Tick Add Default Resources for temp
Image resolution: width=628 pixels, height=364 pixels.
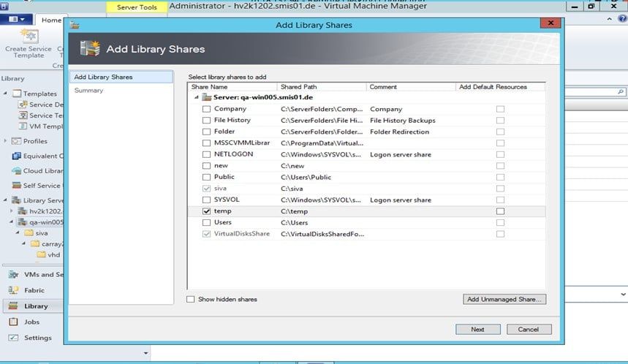coord(500,211)
